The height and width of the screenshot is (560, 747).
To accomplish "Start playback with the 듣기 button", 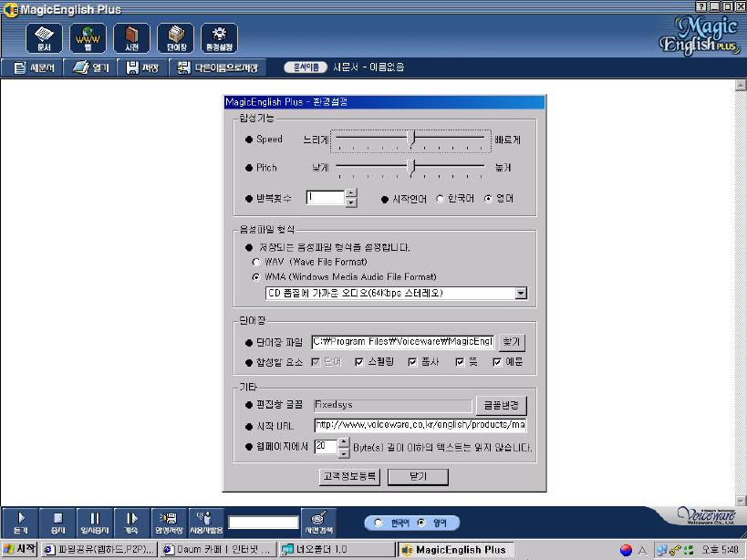I will point(20,523).
